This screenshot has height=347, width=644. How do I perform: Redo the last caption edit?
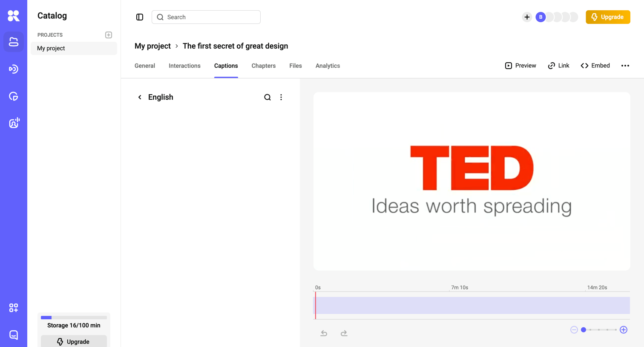pyautogui.click(x=344, y=333)
